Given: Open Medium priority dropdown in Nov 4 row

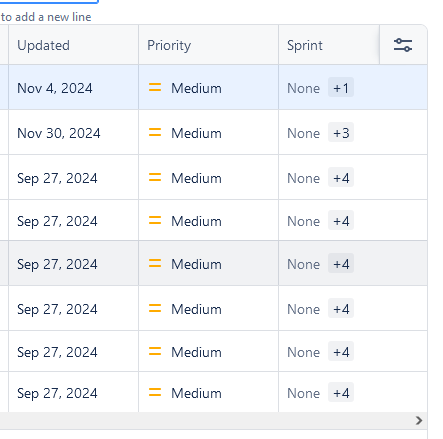Looking at the screenshot, I should [x=208, y=88].
